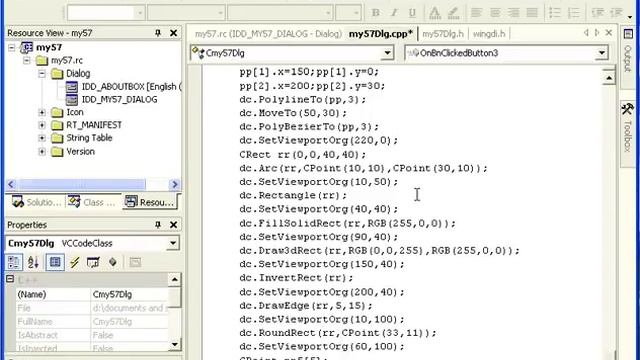Center align text in toolbar
This screenshot has width=640, height=360.
[x=495, y=13]
